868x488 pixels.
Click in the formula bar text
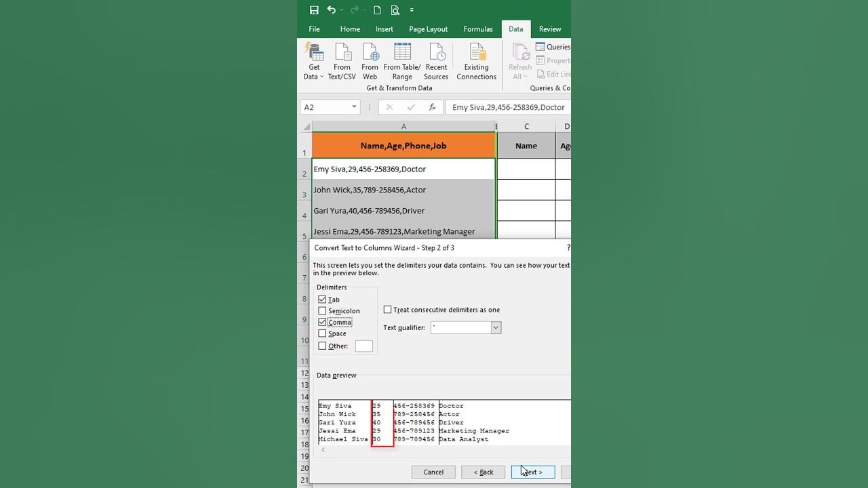[508, 107]
